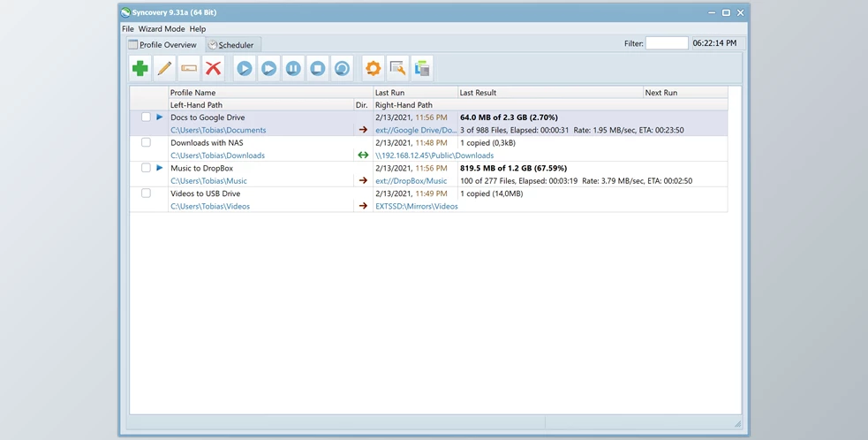Switch to the Profile Overview tab
This screenshot has width=868, height=440.
point(165,44)
